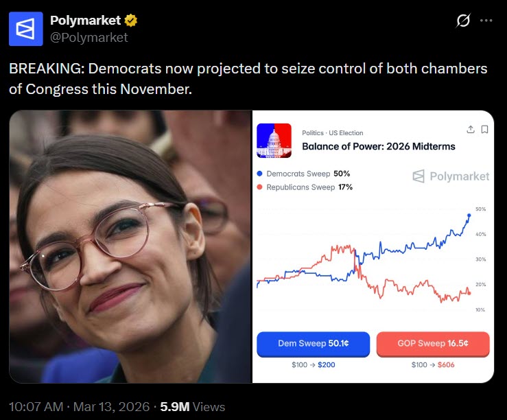
Task: Open the Polymarket display name link
Action: 85,21
